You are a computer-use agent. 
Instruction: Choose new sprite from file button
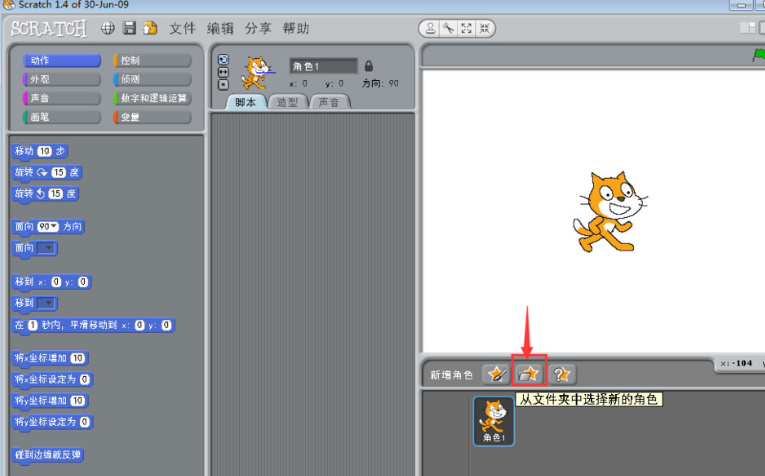click(x=528, y=373)
